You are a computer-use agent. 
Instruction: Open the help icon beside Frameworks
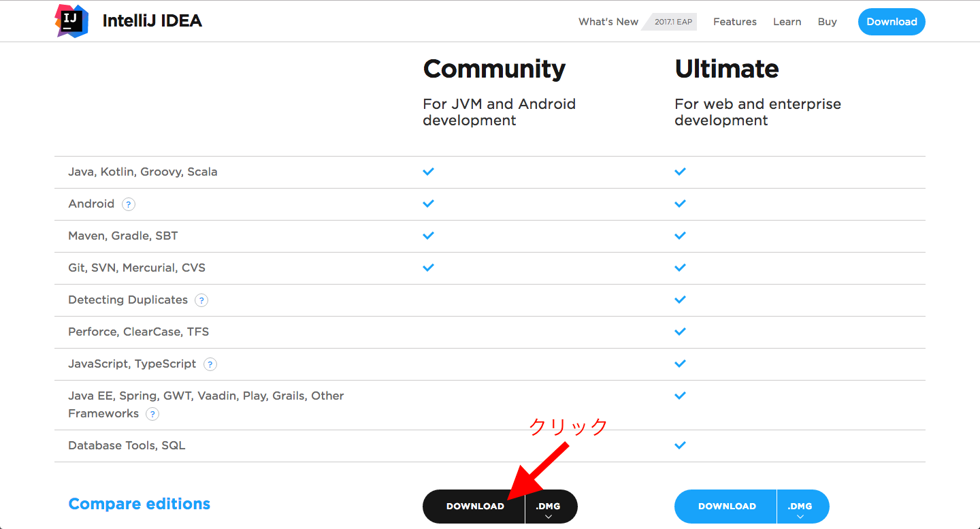pyautogui.click(x=152, y=414)
